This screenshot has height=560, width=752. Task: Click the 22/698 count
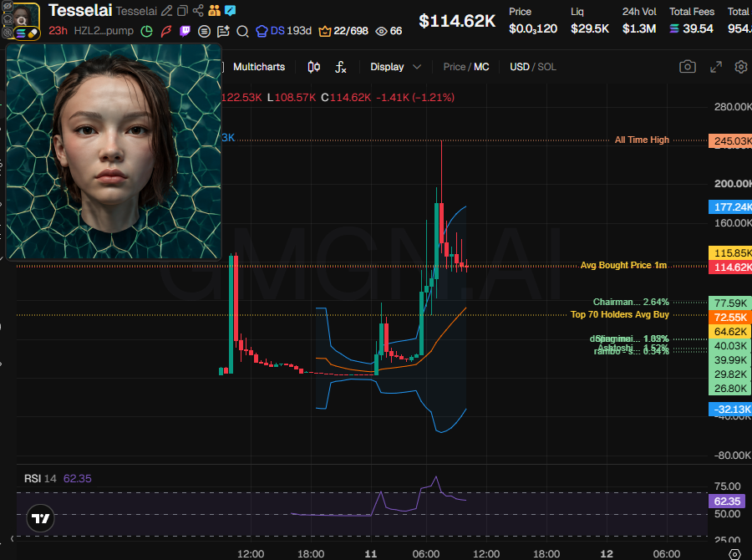(351, 31)
